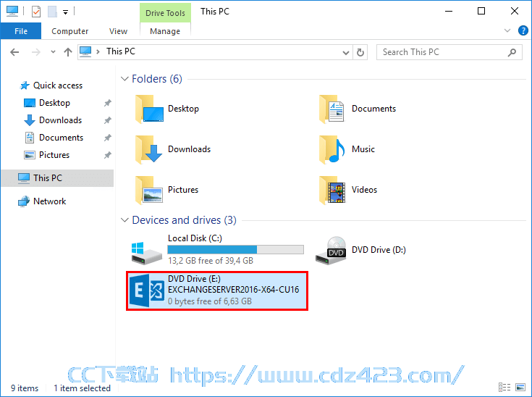The width and height of the screenshot is (532, 397).
Task: Select the Downloads folder icon
Action: tap(149, 149)
